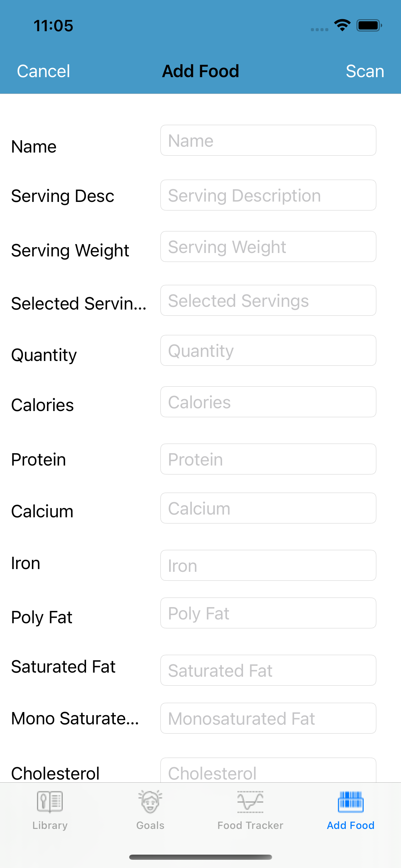Tap the Serving Description field

268,195
